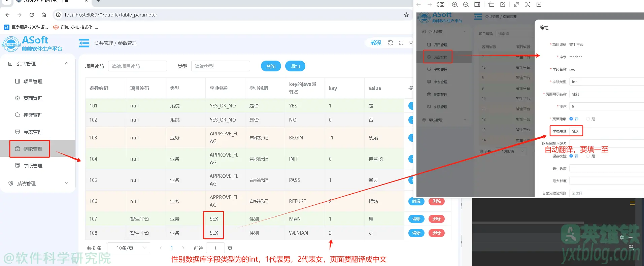Show thumbnail grid in image viewer toolbar
Viewport: 644px width, 266px height.
pos(441,4)
